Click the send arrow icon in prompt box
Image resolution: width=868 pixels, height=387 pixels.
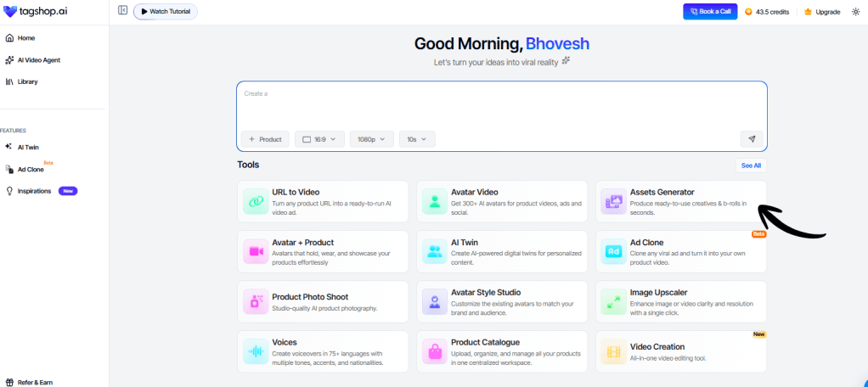752,139
